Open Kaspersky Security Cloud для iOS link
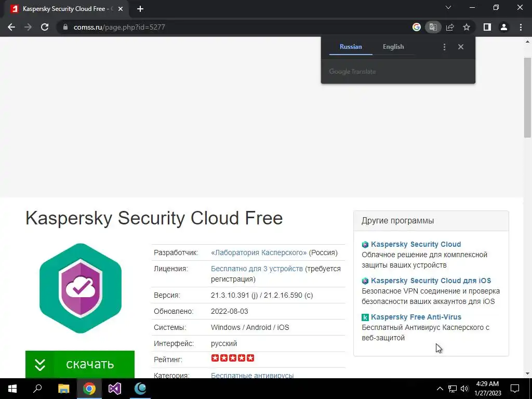The height and width of the screenshot is (399, 532). pos(431,281)
